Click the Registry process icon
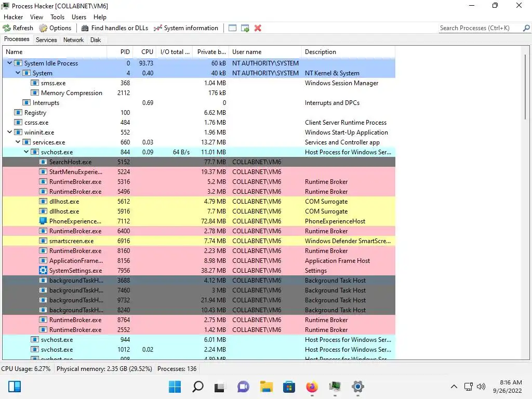The image size is (532, 399). tap(18, 113)
